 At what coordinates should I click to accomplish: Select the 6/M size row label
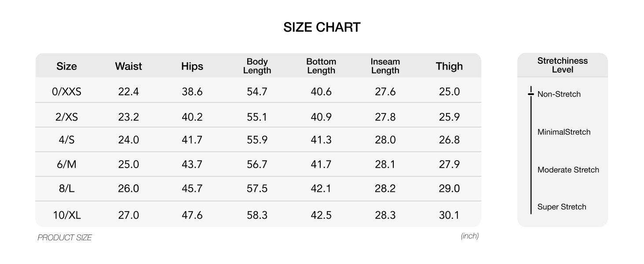[66, 164]
